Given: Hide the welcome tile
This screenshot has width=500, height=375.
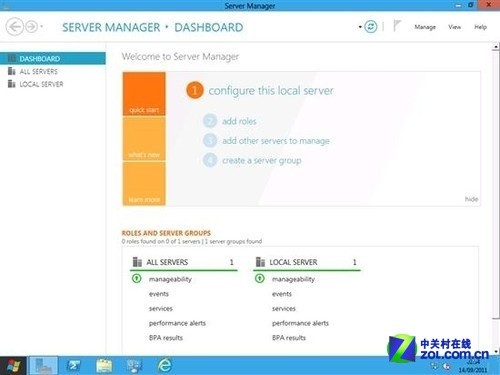Looking at the screenshot, I should pos(471,199).
